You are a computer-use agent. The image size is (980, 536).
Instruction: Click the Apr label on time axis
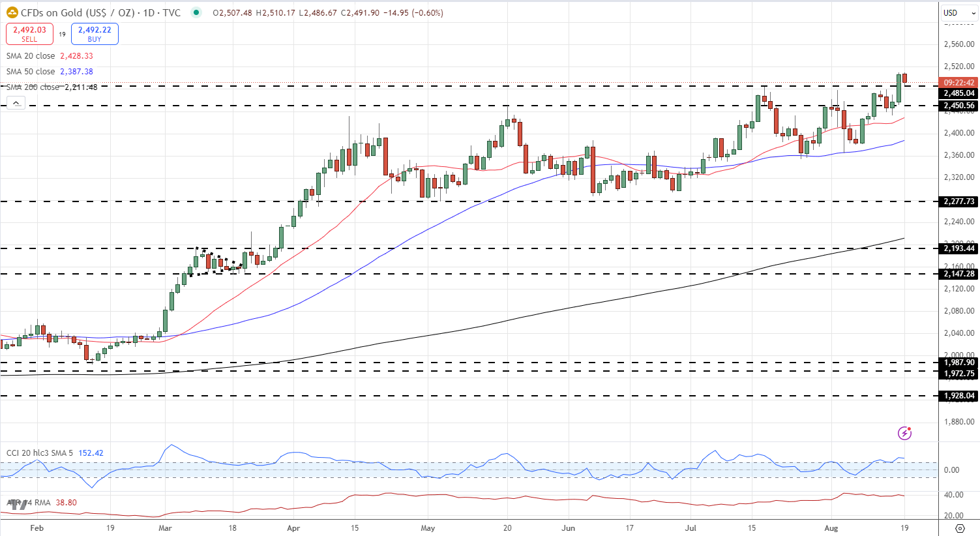pyautogui.click(x=293, y=528)
